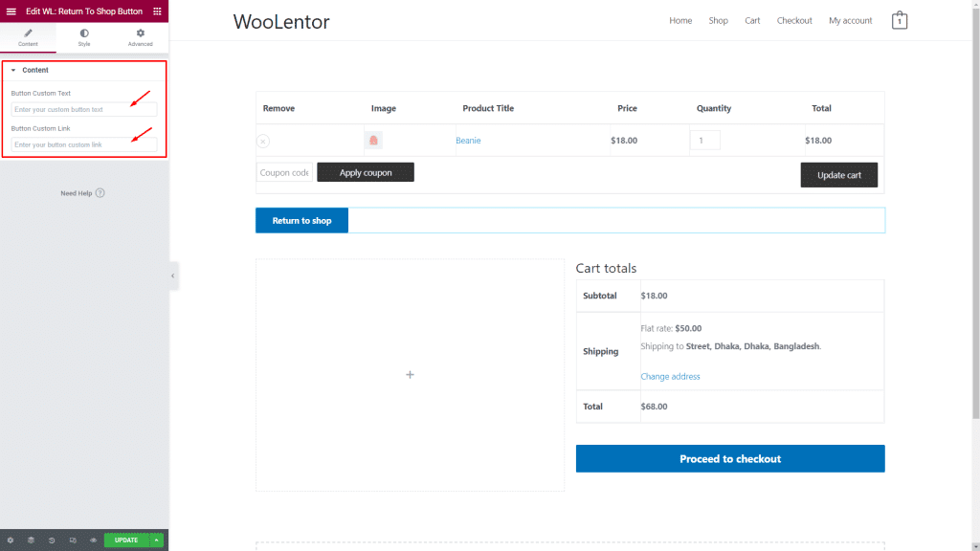Viewport: 980px width, 551px height.
Task: Preview changes with the eye icon
Action: point(94,540)
